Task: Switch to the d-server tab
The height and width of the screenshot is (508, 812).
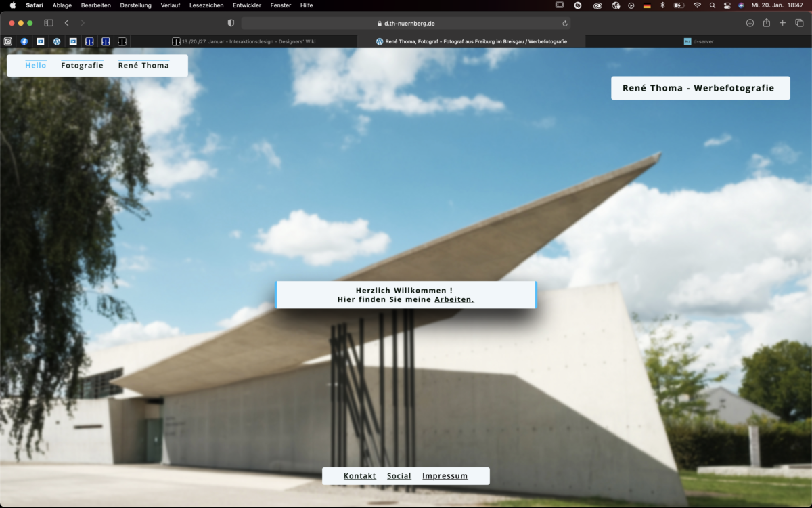Action: click(698, 41)
